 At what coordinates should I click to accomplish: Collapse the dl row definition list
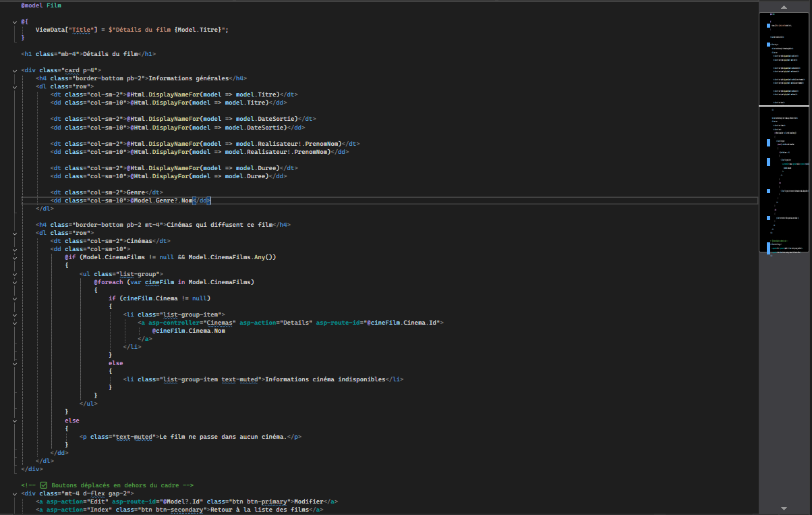[14, 86]
